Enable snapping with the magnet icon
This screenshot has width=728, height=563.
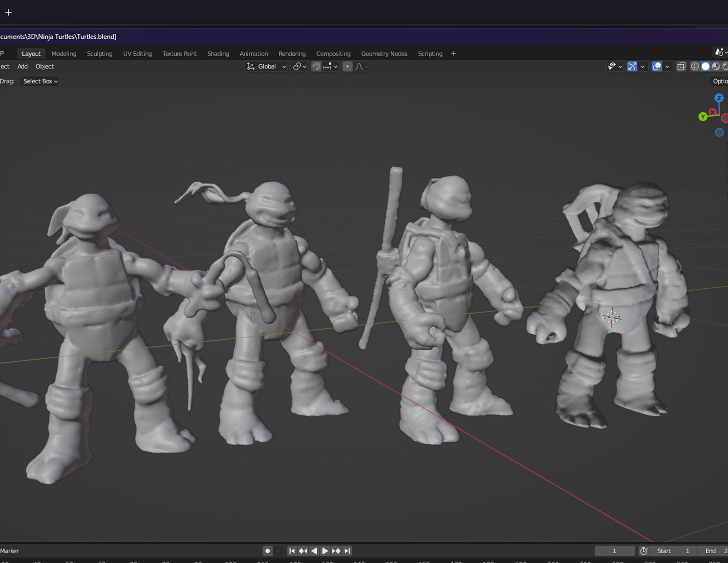pyautogui.click(x=316, y=67)
